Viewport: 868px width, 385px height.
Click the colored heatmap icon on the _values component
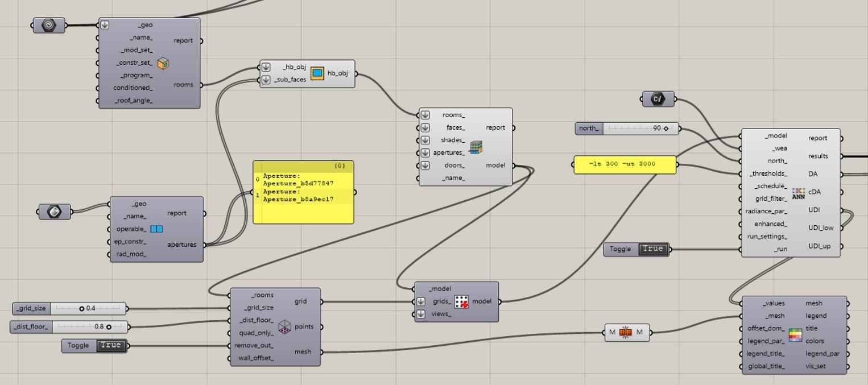[x=795, y=335]
